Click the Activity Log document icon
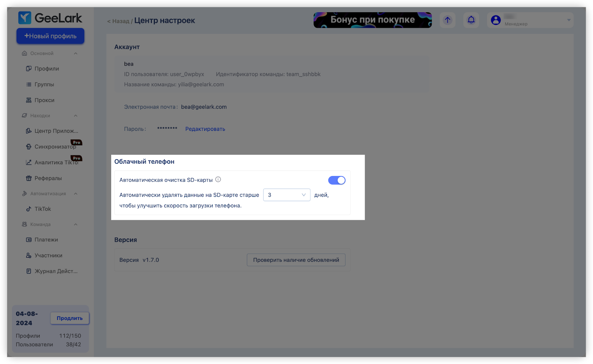Screen dimensions: 593x364 [x=29, y=271]
